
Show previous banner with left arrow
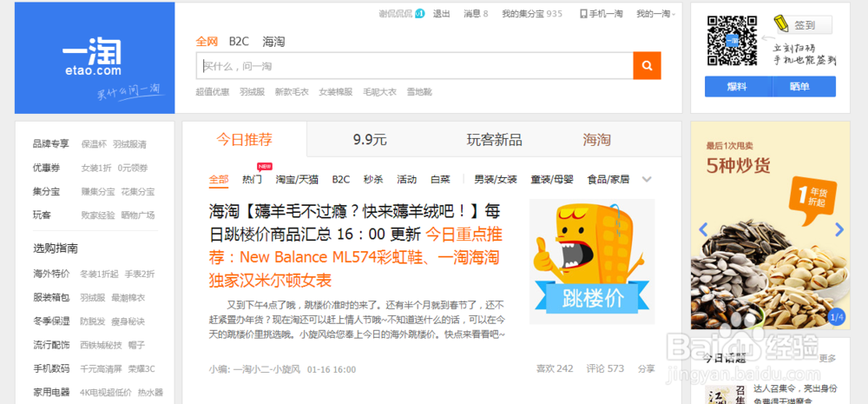(x=703, y=229)
